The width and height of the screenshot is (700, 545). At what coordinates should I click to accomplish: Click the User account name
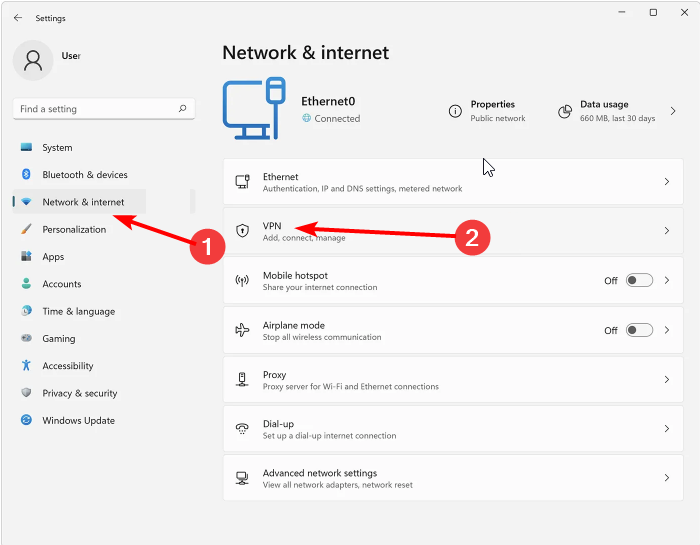click(x=71, y=56)
